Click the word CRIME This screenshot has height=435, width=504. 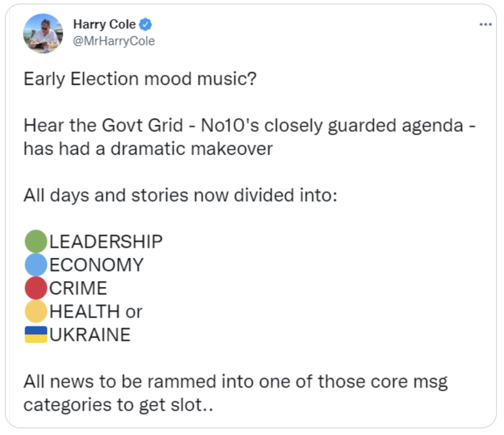click(x=78, y=289)
